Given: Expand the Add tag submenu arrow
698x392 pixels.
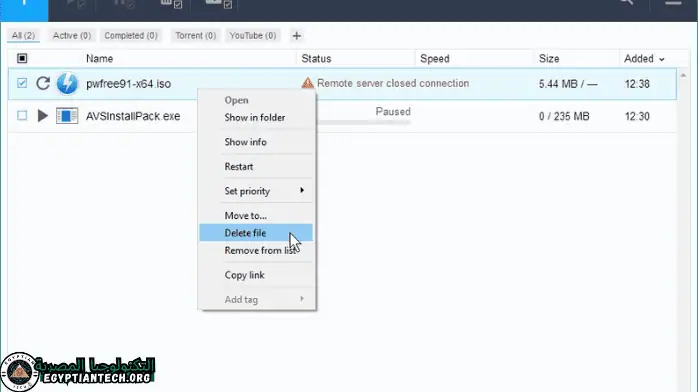Looking at the screenshot, I should (x=302, y=299).
